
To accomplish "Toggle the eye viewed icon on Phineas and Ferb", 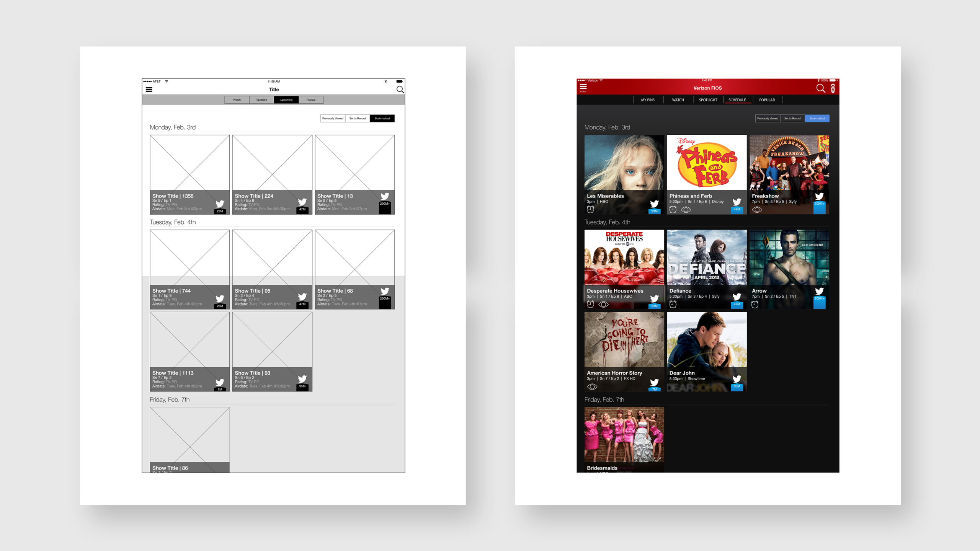I will [686, 210].
